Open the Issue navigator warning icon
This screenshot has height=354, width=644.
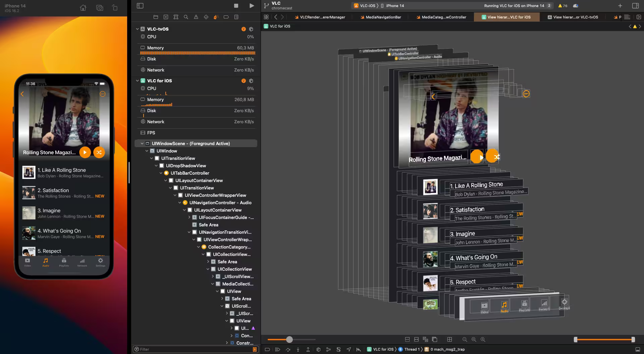point(196,17)
